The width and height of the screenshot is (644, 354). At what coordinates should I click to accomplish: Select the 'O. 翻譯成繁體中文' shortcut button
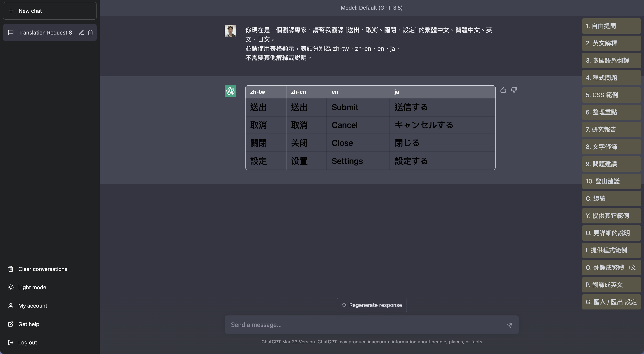(611, 268)
